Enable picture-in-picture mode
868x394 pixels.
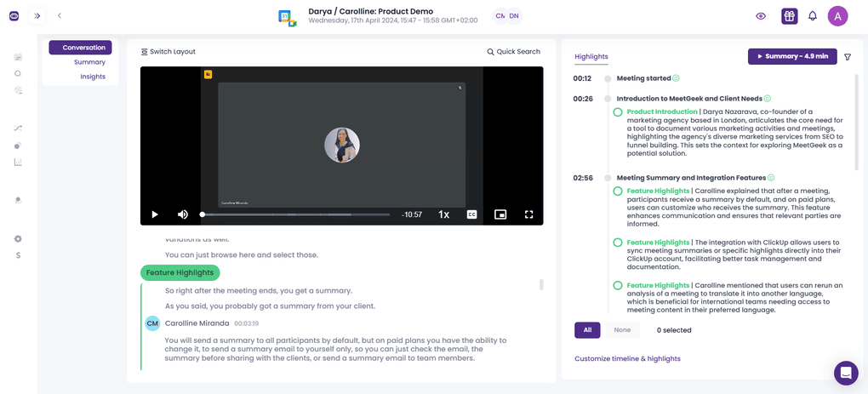tap(500, 214)
